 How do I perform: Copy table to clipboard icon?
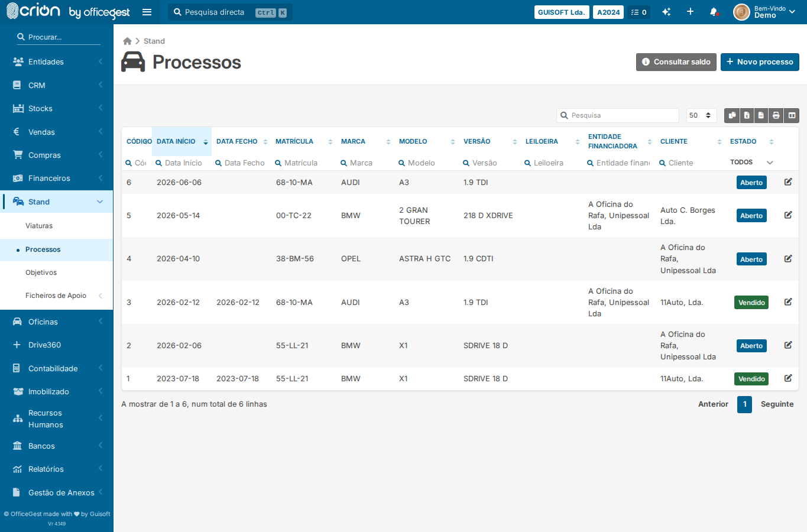[732, 115]
